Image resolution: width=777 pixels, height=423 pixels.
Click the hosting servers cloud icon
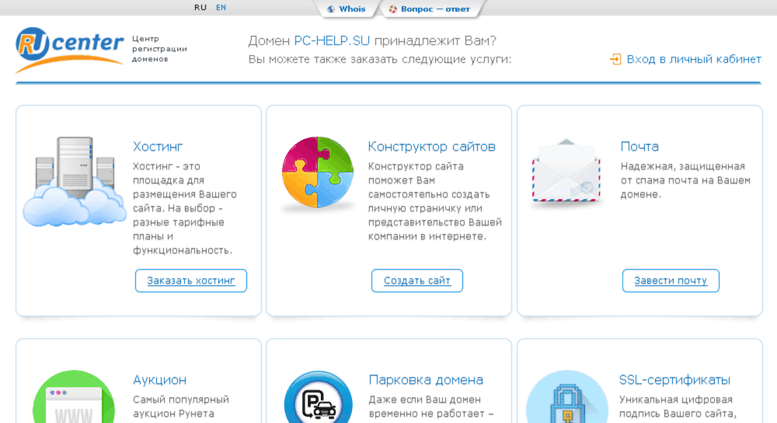point(74,181)
